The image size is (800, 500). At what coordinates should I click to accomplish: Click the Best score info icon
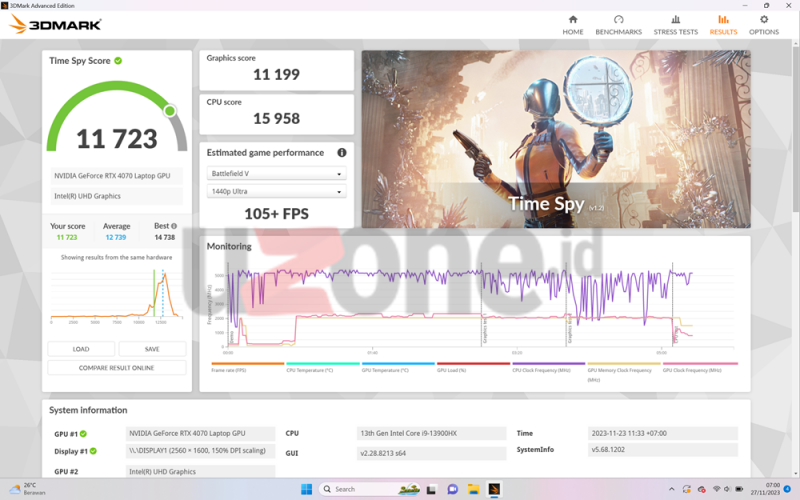(x=174, y=226)
